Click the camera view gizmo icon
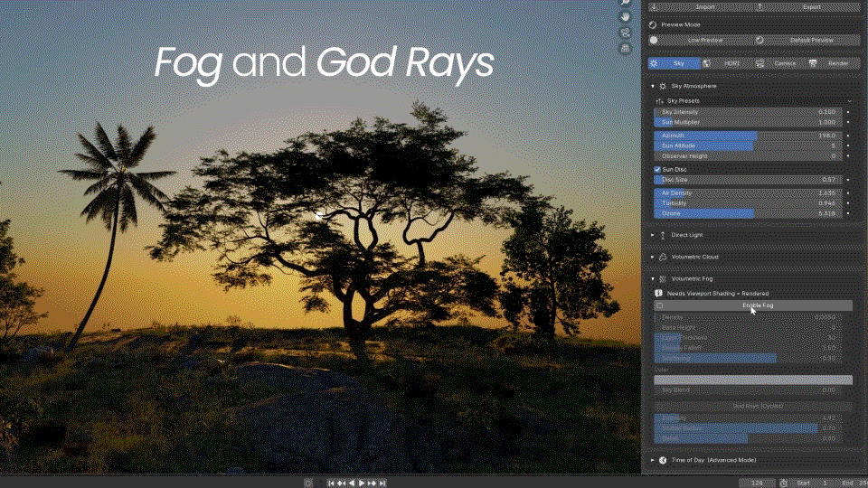The image size is (868, 488). [x=625, y=33]
